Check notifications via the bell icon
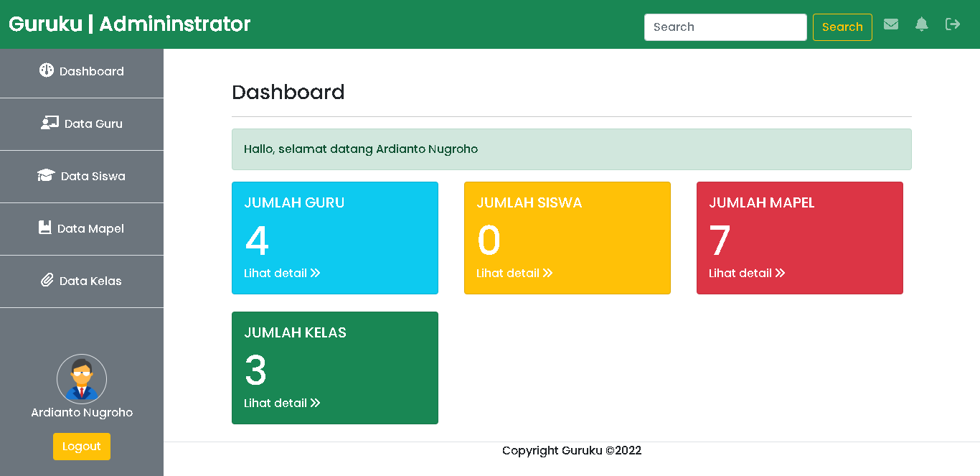This screenshot has height=476, width=980. [x=922, y=24]
